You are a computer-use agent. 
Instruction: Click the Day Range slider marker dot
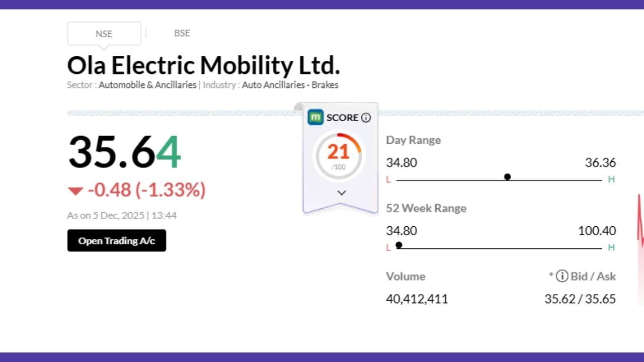507,177
